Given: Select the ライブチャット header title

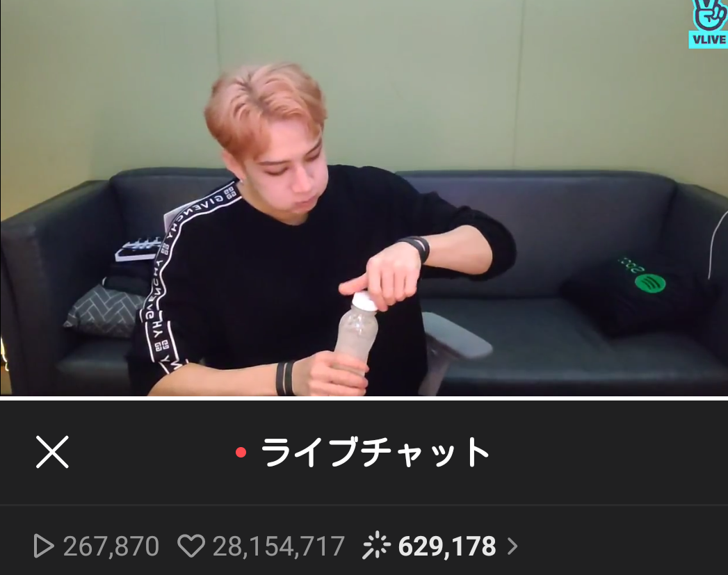Looking at the screenshot, I should click(x=375, y=452).
